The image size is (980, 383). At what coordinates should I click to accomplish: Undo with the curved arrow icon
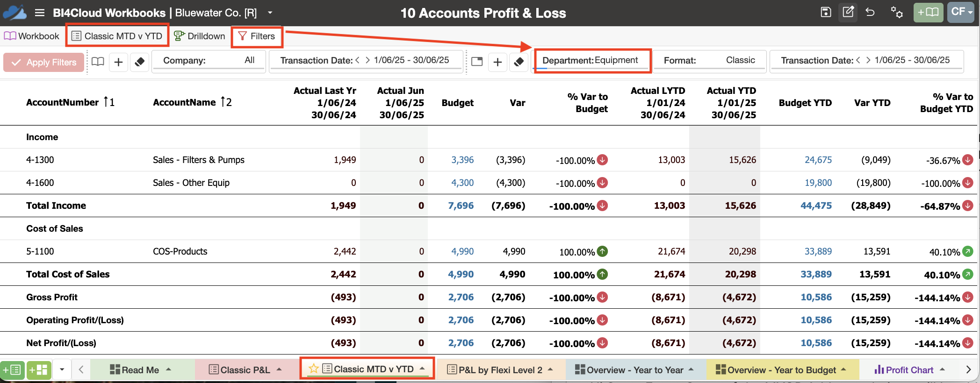click(870, 12)
